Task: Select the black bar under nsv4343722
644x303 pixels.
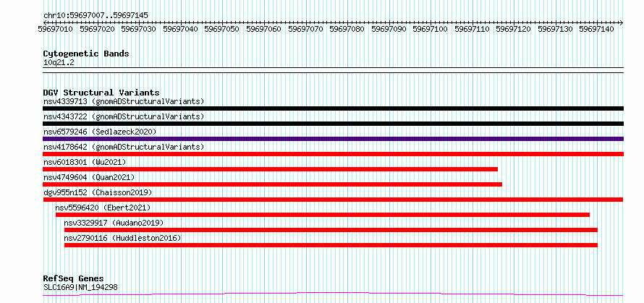Action: coord(333,124)
